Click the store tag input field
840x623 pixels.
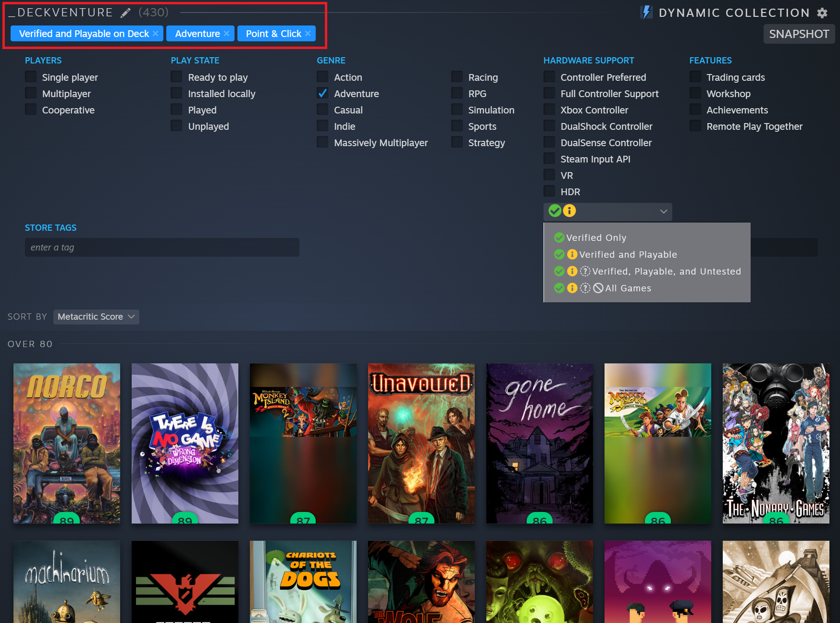coord(162,247)
